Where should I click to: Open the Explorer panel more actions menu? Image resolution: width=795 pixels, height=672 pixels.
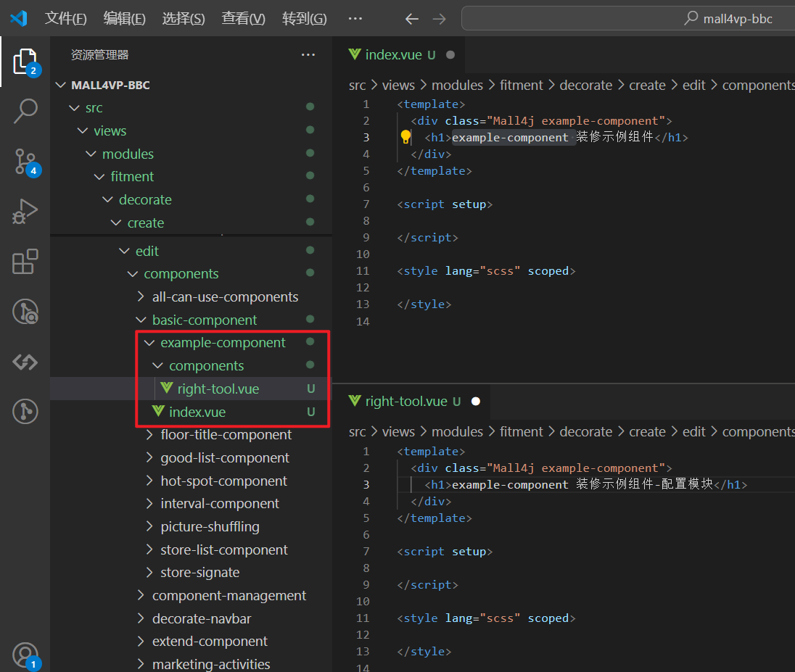[x=308, y=55]
